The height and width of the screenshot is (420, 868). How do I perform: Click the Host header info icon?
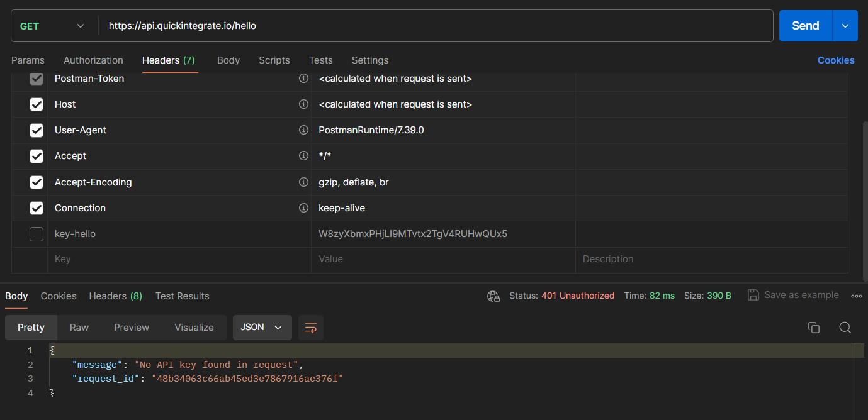point(303,104)
